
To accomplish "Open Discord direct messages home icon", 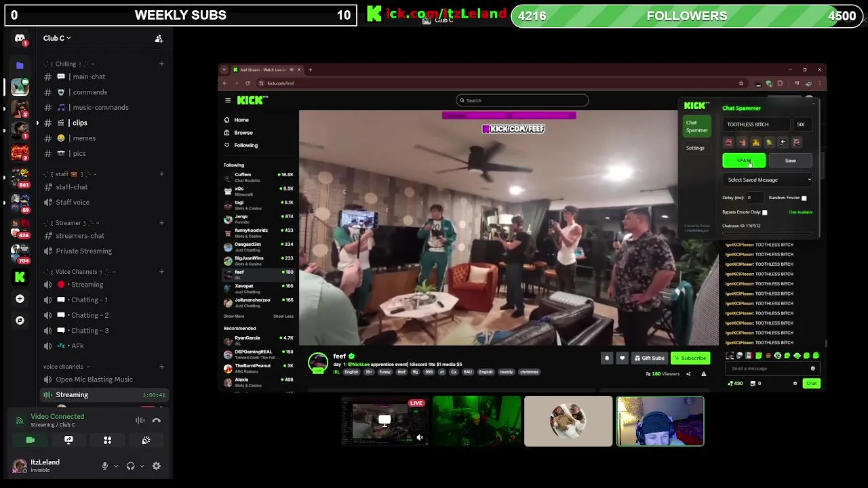I will 20,39.
